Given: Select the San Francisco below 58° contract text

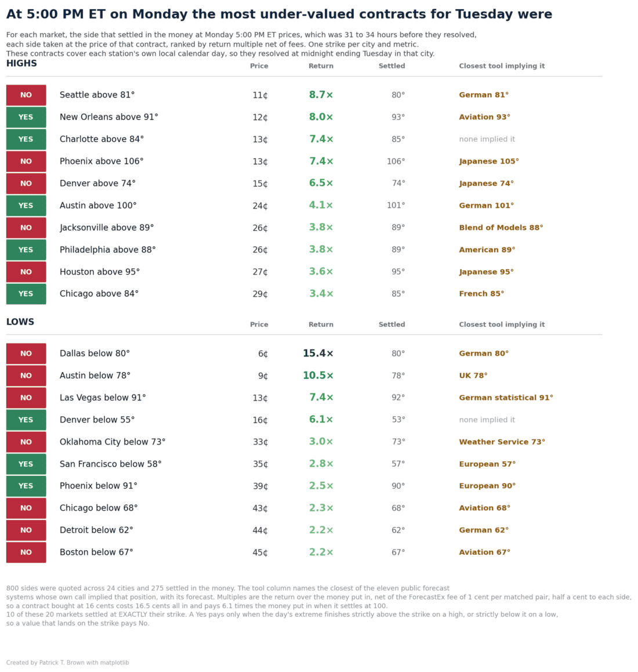Looking at the screenshot, I should point(111,464).
